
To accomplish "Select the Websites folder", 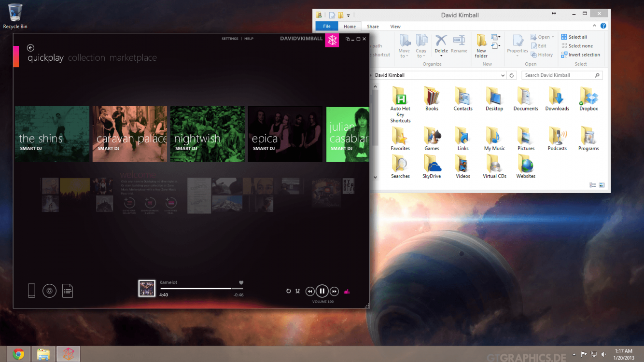I will point(526,167).
